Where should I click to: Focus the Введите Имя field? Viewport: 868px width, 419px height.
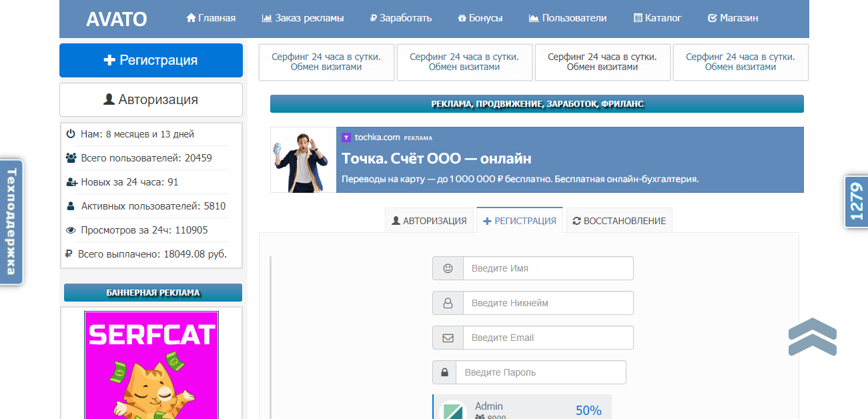(548, 268)
